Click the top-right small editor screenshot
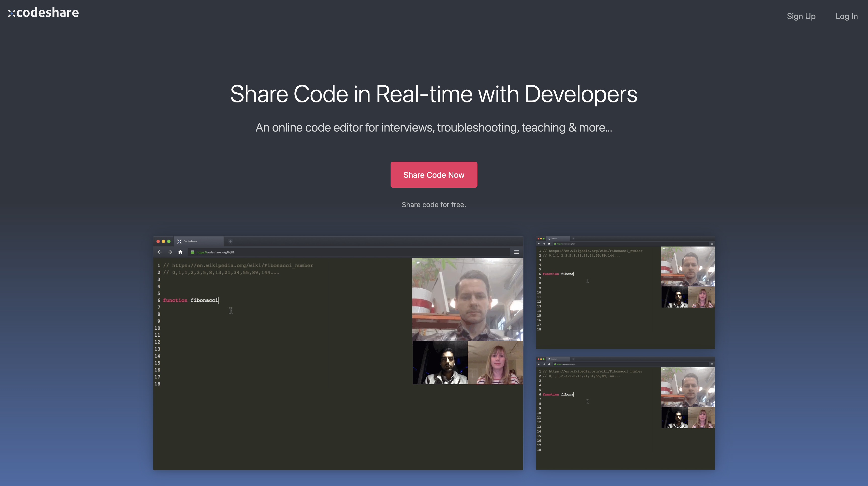 click(x=625, y=292)
